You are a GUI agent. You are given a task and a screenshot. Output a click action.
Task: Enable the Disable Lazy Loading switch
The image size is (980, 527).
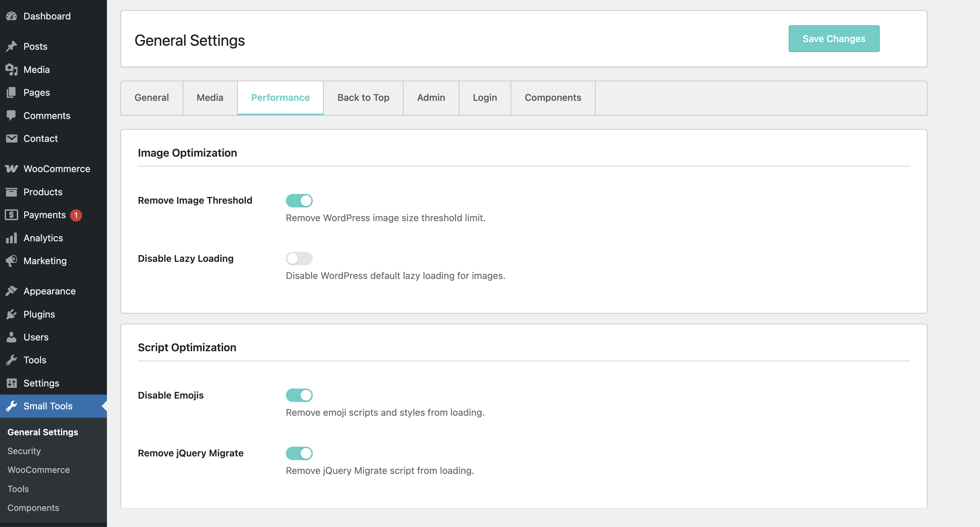coord(299,258)
